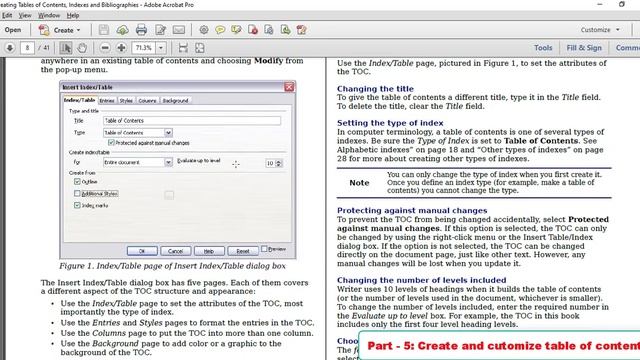Viewport: 640px width, 360px height.
Task: Select the highlight text tool icon
Action: coord(236,30)
